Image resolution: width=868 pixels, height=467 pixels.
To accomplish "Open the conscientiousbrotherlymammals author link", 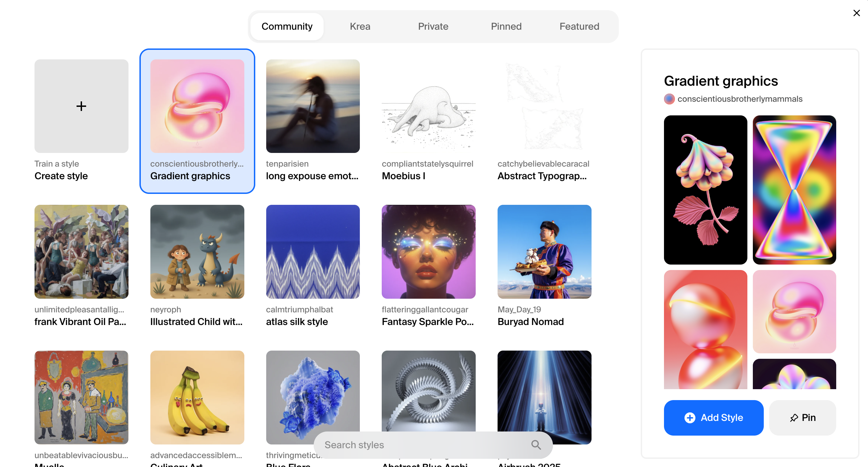I will point(740,99).
